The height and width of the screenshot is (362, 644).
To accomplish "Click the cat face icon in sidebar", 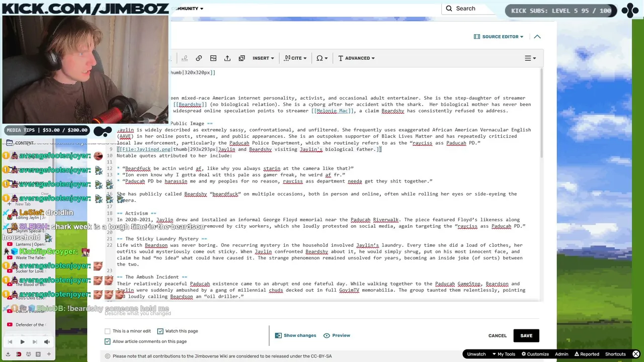I will [28, 354].
